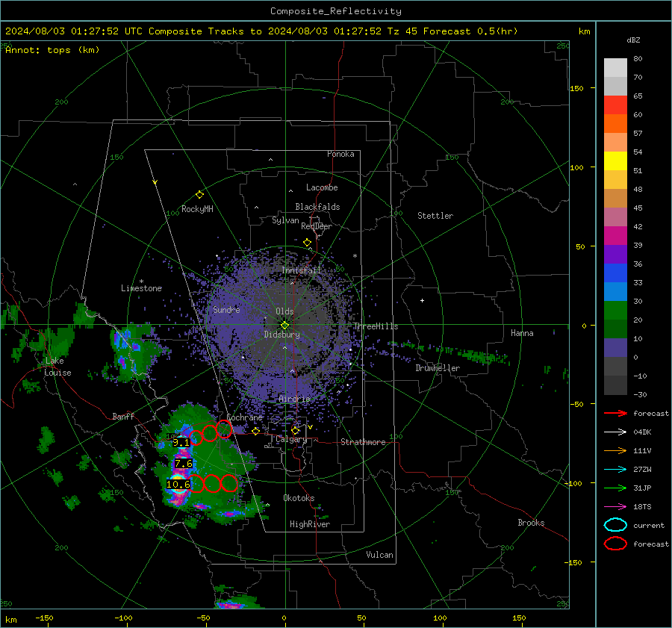Click the RockyMH label
672x628 pixels.
tap(197, 209)
